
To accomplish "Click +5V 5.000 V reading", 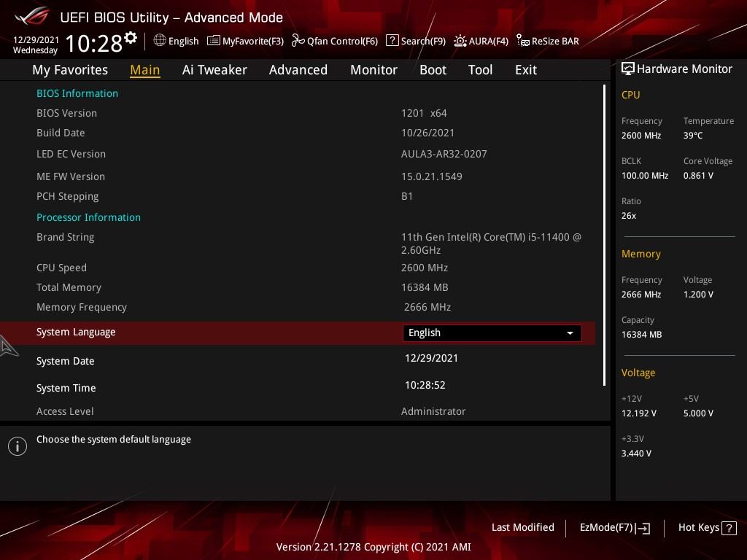I will pyautogui.click(x=698, y=413).
